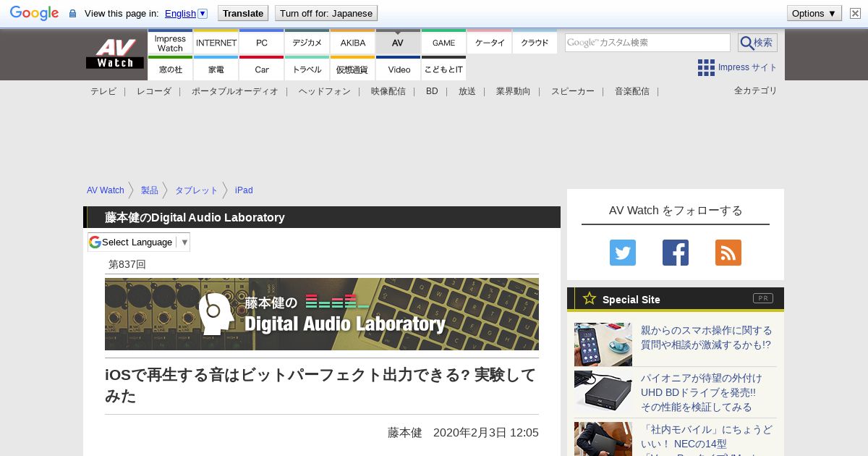Image resolution: width=868 pixels, height=456 pixels.
Task: Open the 放送 category
Action: [467, 91]
